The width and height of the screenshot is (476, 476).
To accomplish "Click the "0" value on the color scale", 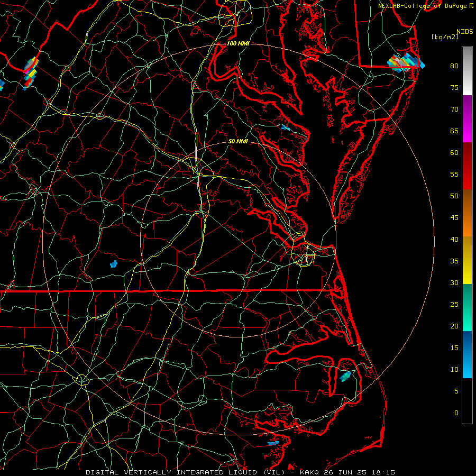I will 456,413.
